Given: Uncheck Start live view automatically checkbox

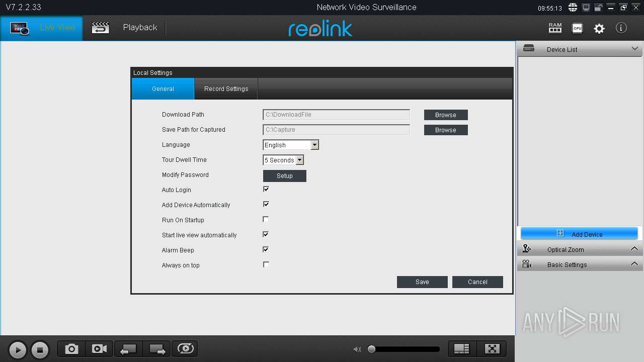Looking at the screenshot, I should tap(266, 234).
